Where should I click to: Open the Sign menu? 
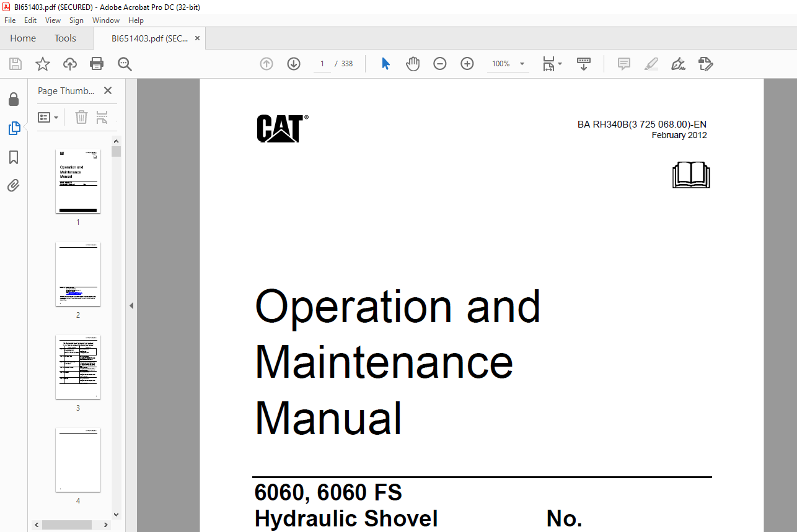coord(76,20)
